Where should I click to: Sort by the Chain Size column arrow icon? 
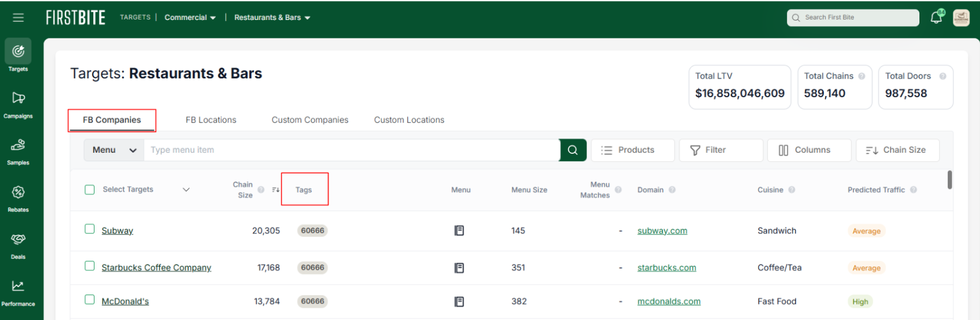tap(275, 190)
